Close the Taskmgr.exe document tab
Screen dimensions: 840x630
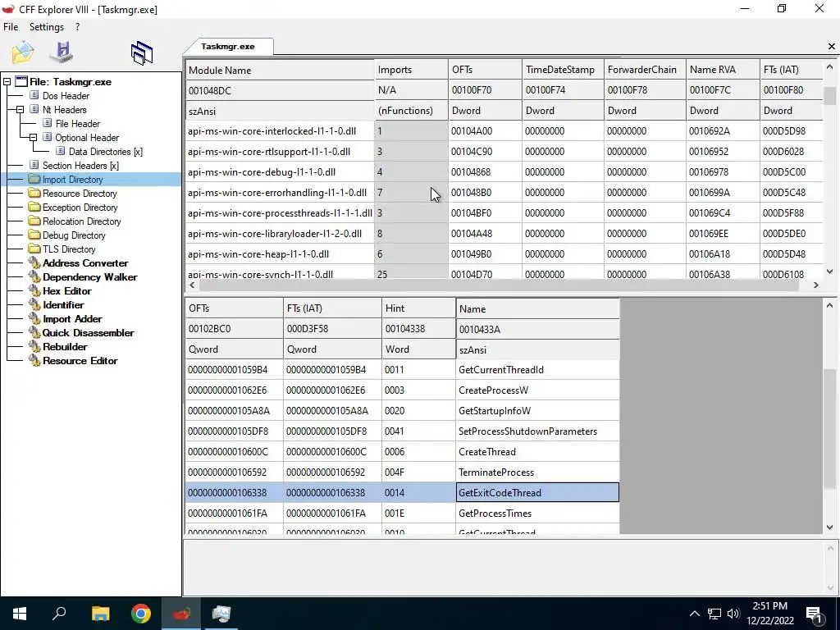click(832, 47)
